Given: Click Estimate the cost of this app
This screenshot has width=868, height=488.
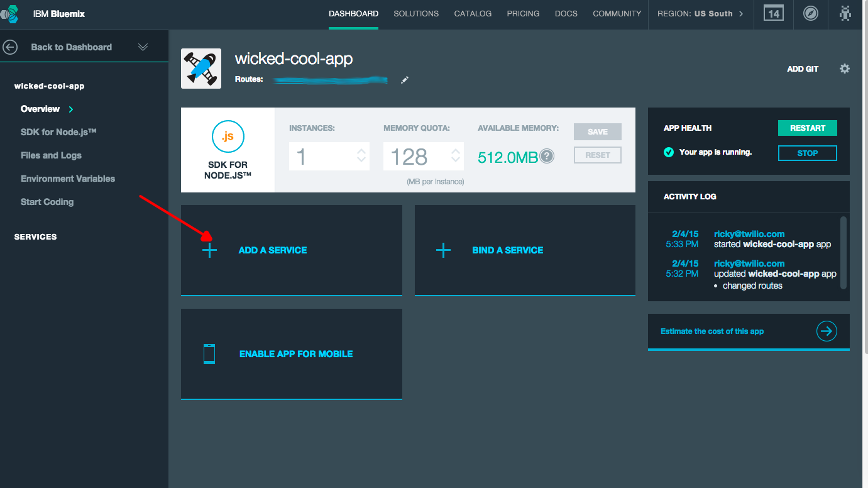Looking at the screenshot, I should [x=712, y=331].
